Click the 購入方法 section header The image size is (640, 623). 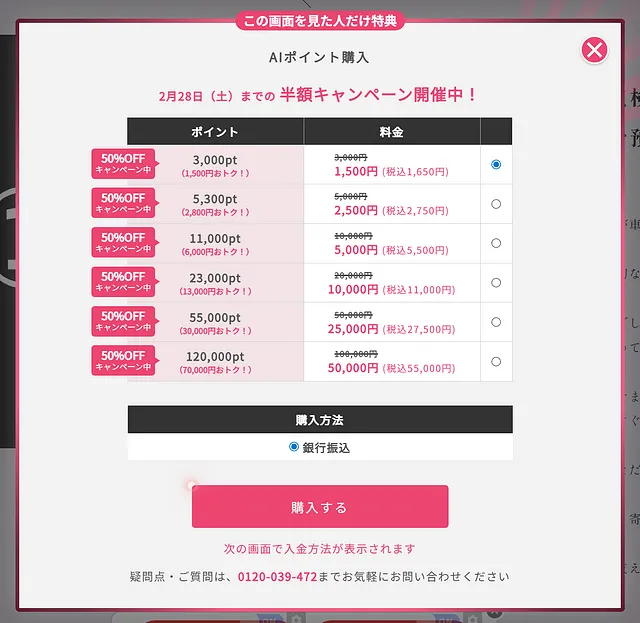(320, 419)
